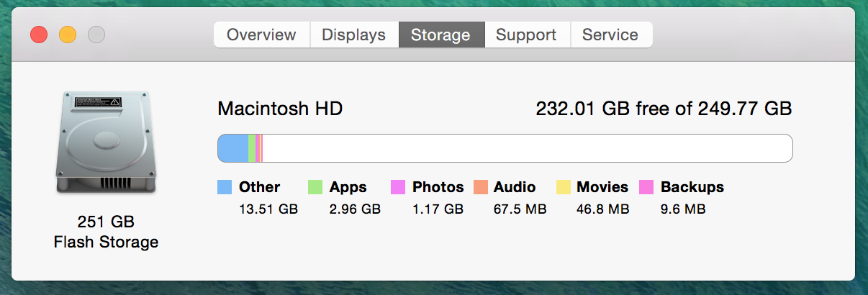The height and width of the screenshot is (295, 868).
Task: Click the empty free-space part of storage bar
Action: click(x=528, y=148)
